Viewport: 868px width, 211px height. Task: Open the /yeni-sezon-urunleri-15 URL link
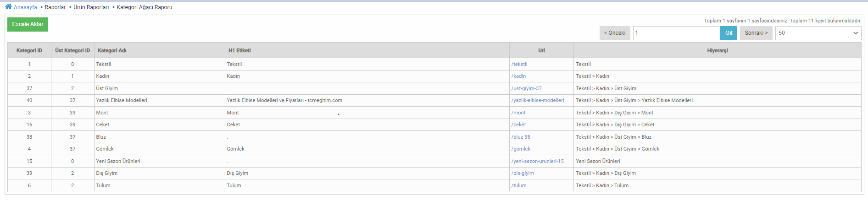click(538, 161)
